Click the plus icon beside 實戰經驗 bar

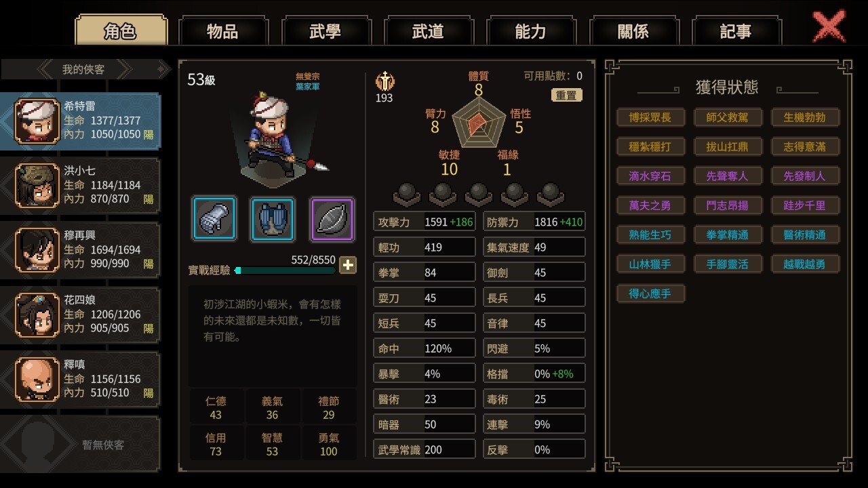(348, 265)
